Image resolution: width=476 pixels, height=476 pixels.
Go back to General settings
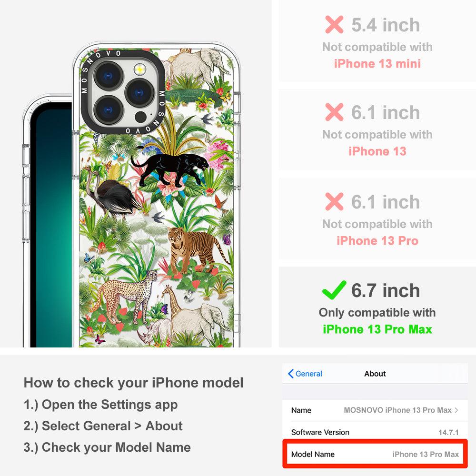click(x=305, y=374)
